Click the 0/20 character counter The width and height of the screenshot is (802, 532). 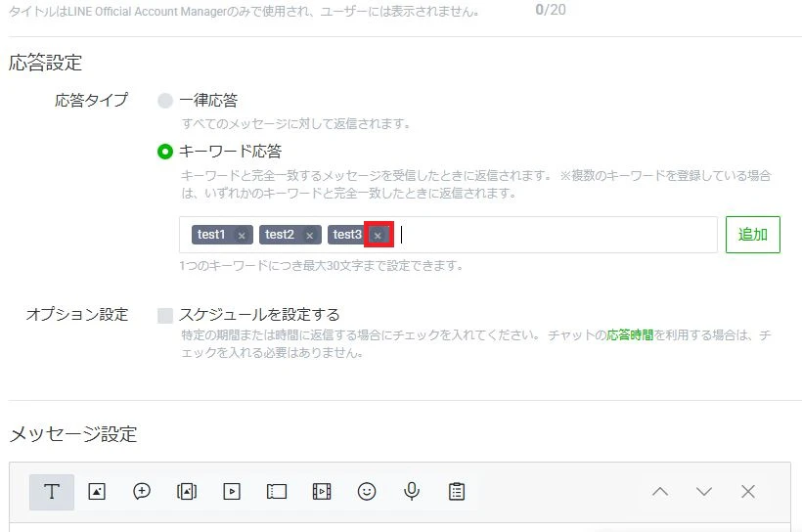551,10
